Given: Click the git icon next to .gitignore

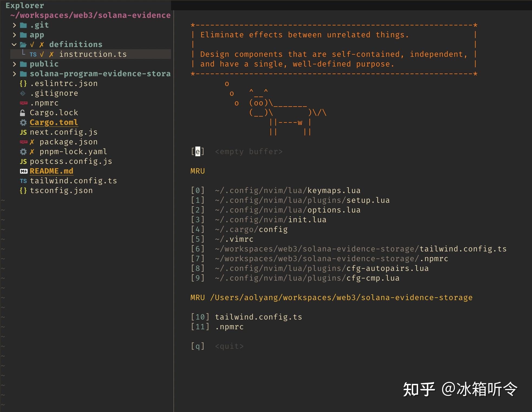Looking at the screenshot, I should pyautogui.click(x=23, y=93).
